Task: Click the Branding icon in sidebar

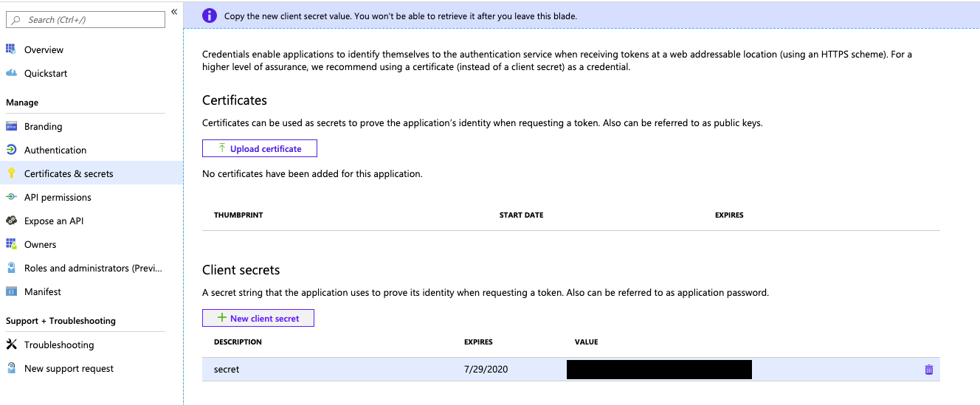Action: [11, 126]
